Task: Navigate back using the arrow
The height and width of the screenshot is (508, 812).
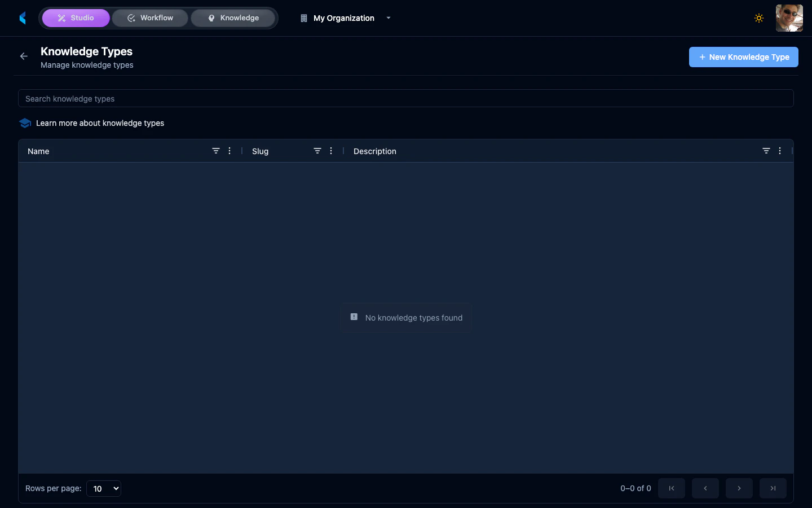Action: 23,56
